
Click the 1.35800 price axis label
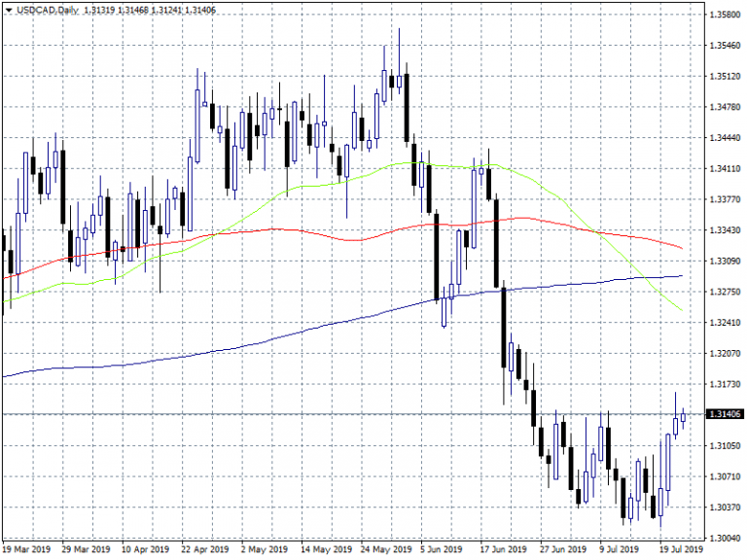(x=721, y=15)
